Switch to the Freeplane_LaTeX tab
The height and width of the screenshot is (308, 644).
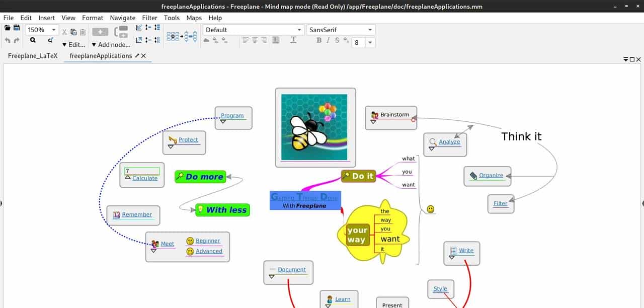click(x=33, y=56)
